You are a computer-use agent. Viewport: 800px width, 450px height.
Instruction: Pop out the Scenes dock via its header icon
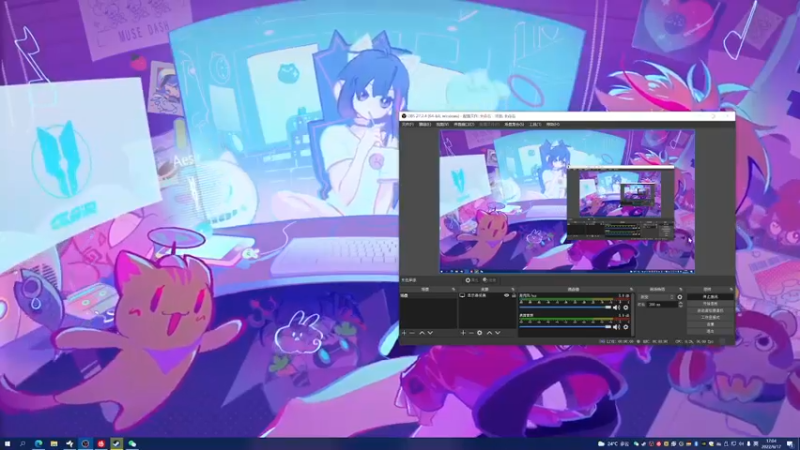[453, 289]
